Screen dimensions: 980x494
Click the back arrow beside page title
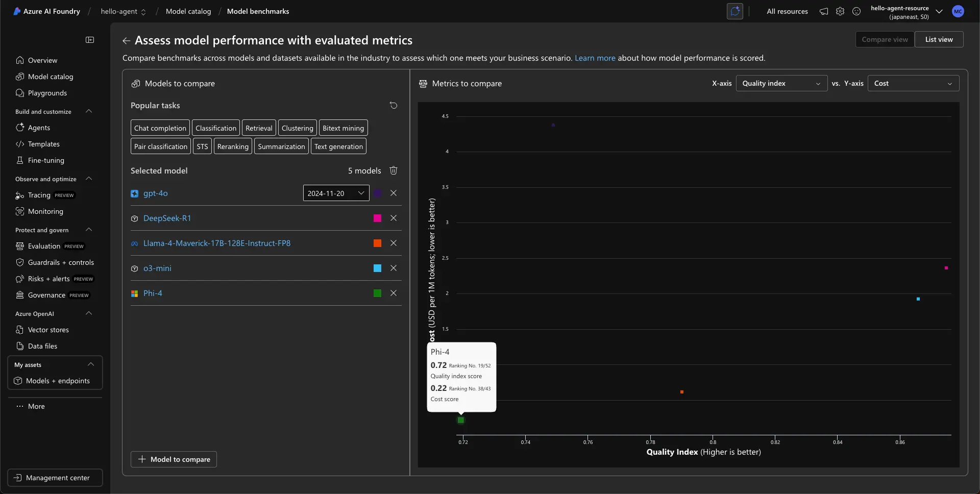tap(126, 40)
